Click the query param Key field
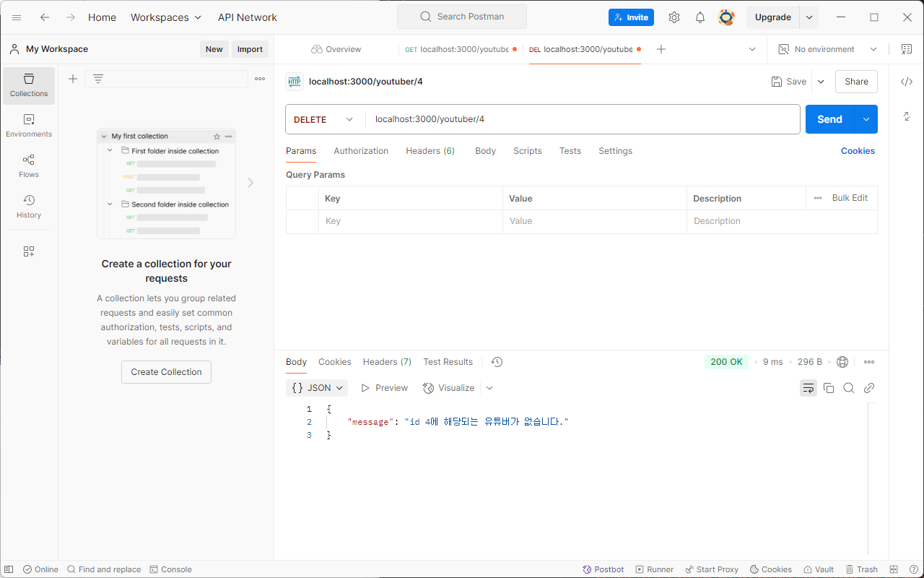This screenshot has height=578, width=924. point(410,221)
